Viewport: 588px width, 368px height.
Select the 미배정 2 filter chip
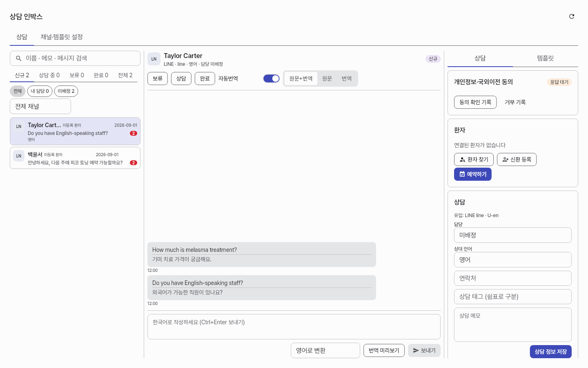[66, 91]
